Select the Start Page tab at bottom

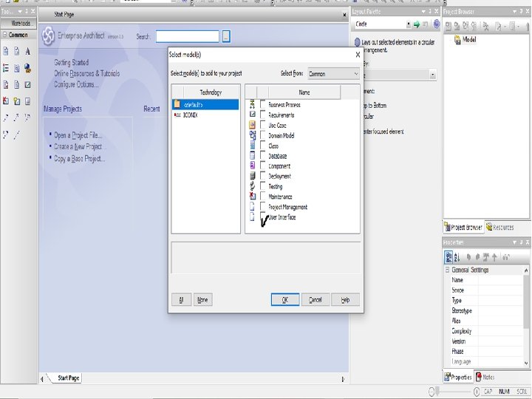tap(68, 378)
